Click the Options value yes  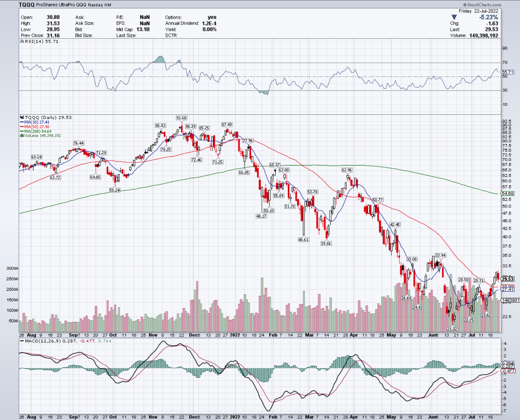[x=212, y=17]
